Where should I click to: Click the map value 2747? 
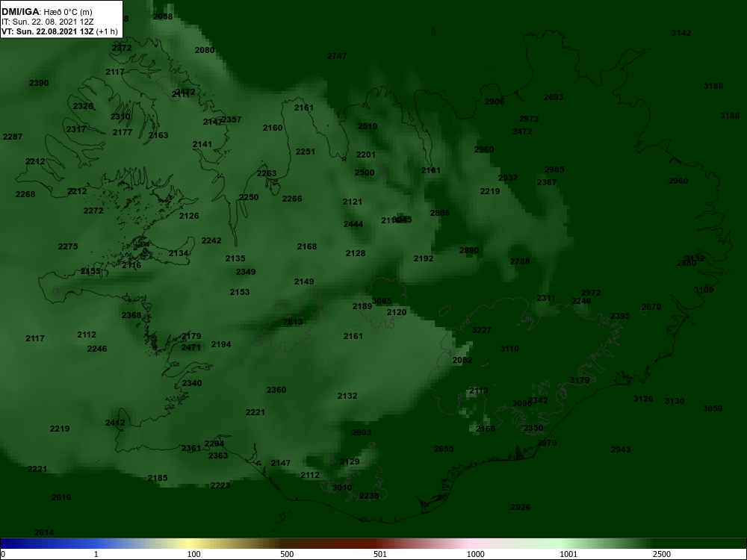point(337,56)
